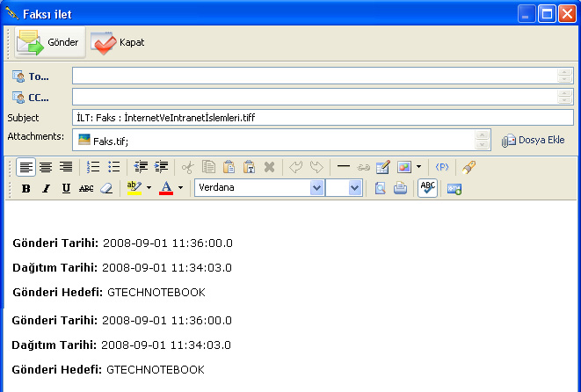Open the Verdana font dropdown

(316, 188)
